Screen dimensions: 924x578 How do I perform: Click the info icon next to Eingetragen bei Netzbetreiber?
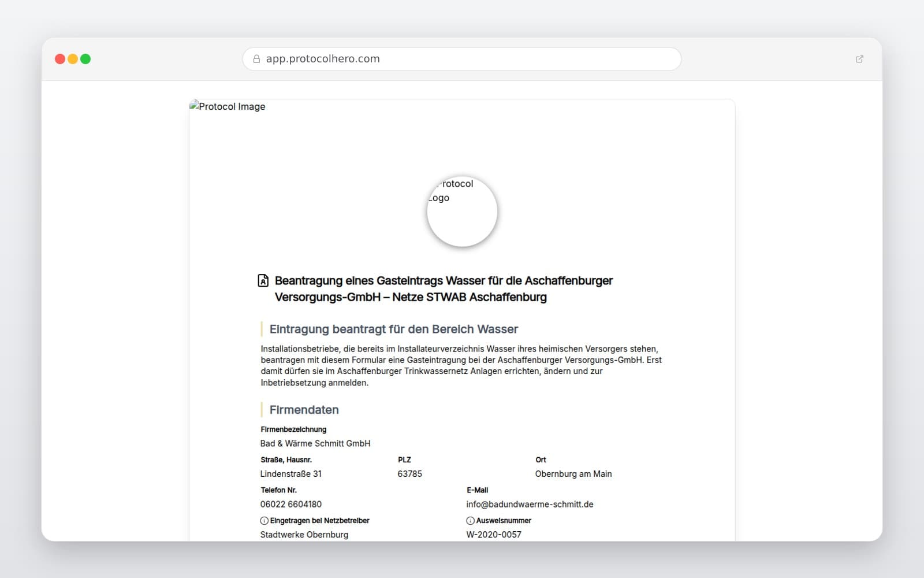pos(264,521)
